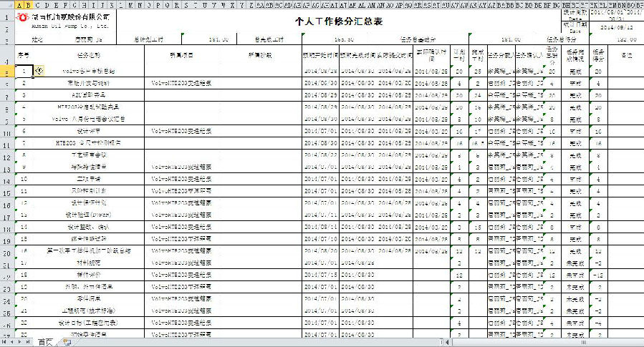Click the 任务名称 column heading cell

click(x=89, y=55)
